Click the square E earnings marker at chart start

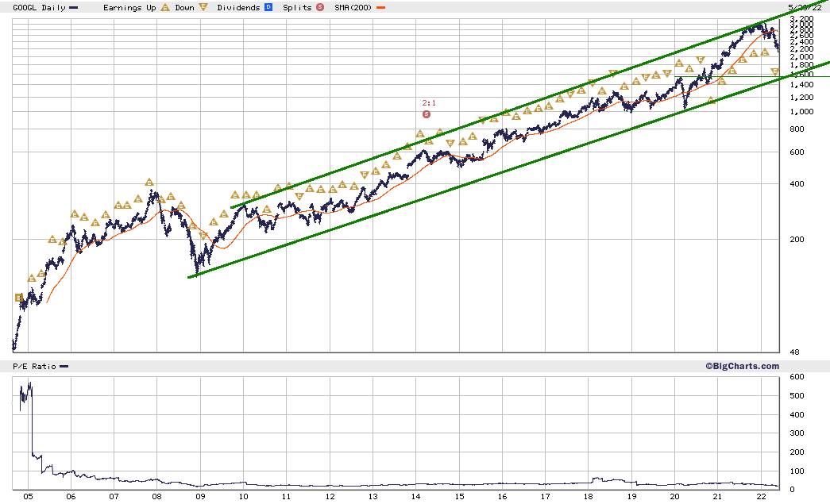point(19,298)
